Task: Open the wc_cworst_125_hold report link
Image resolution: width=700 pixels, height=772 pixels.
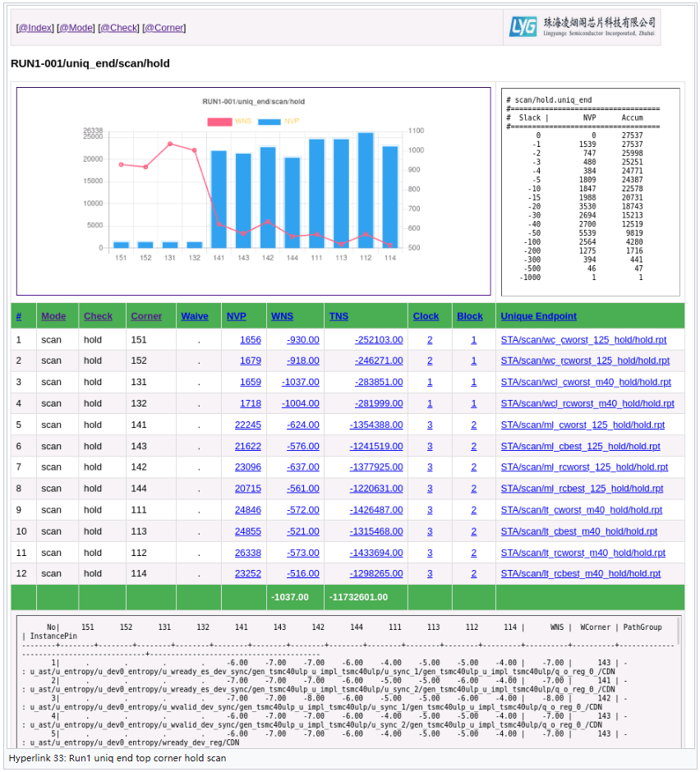Action: 583,339
